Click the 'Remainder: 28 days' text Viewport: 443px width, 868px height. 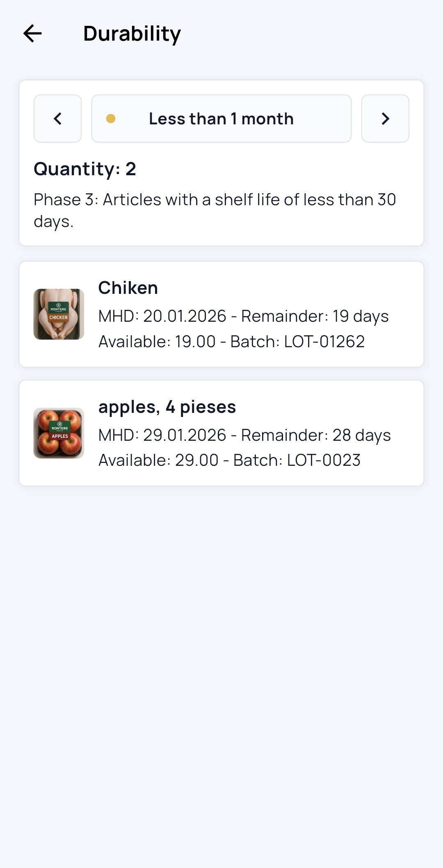pos(316,435)
